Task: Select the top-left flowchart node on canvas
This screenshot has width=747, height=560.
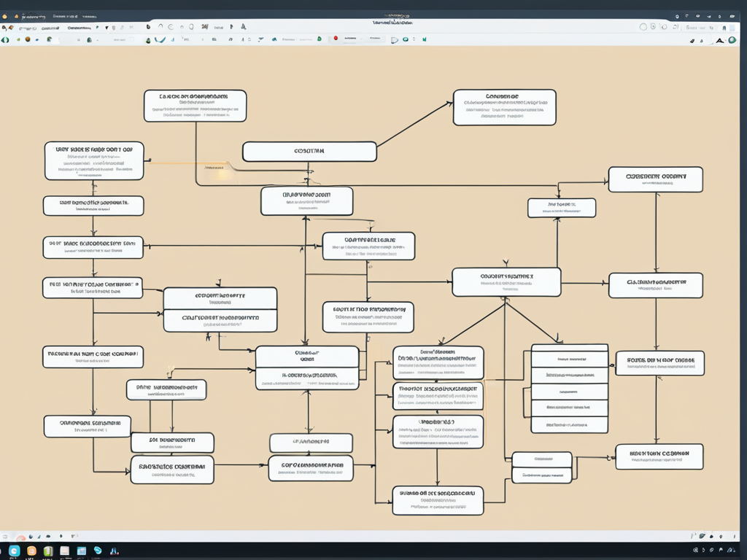Action: click(x=195, y=106)
